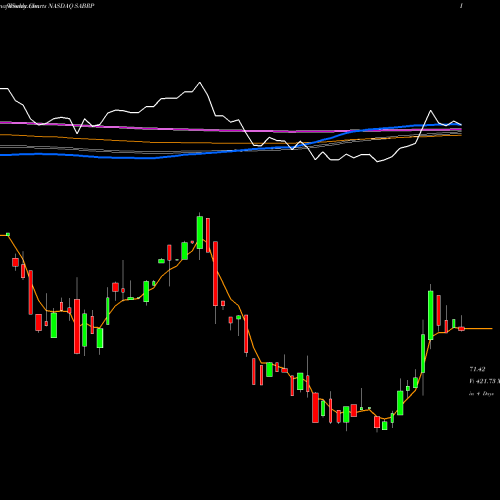Click the volume figure beside the 71.42 price

pyautogui.click(x=485, y=381)
